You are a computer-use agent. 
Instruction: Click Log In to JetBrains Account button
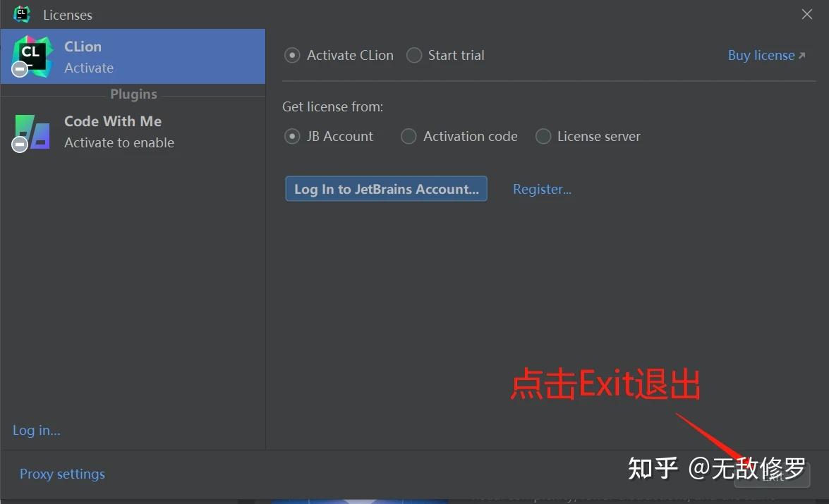coord(386,188)
